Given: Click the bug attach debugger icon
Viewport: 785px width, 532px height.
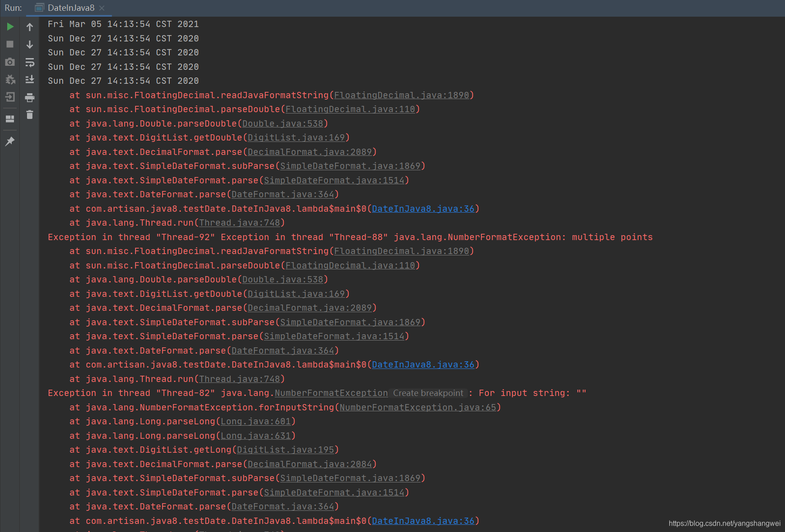Looking at the screenshot, I should click(x=10, y=79).
